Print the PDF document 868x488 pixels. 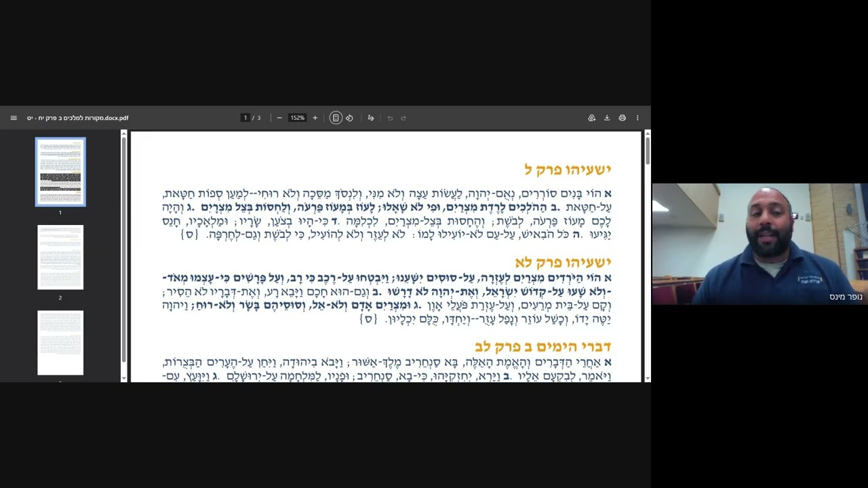tap(622, 118)
